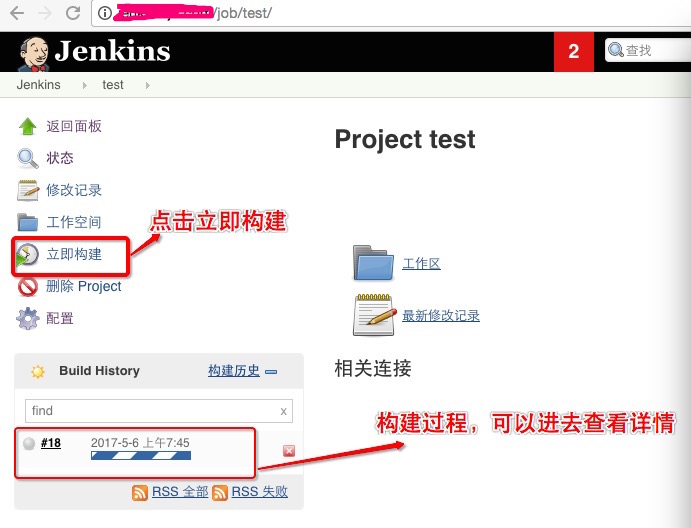Click sun weather icon in Build History
The width and height of the screenshot is (691, 528).
pyautogui.click(x=38, y=372)
